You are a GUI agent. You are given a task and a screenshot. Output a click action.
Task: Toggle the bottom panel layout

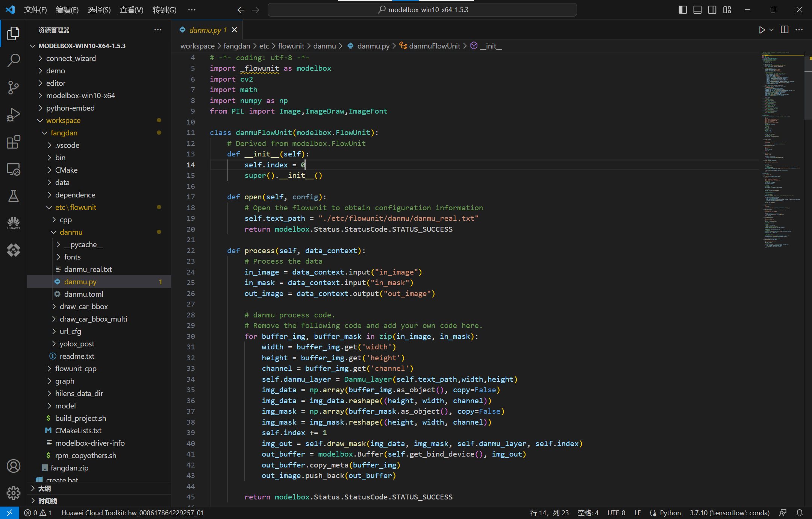tap(697, 10)
